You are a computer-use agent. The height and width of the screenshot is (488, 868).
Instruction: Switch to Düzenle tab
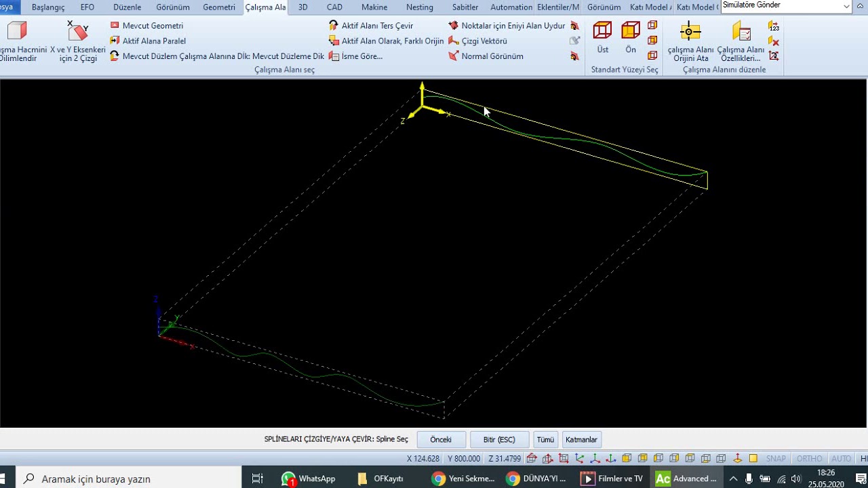tap(127, 7)
